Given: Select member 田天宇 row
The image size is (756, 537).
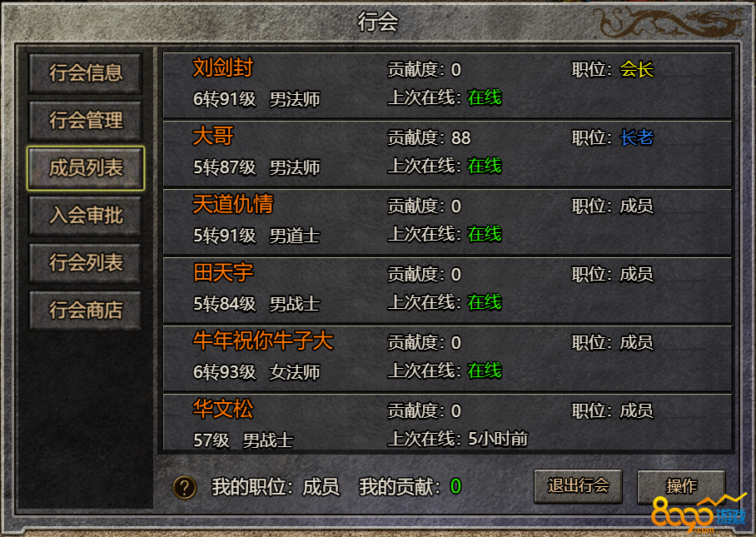Looking at the screenshot, I should click(x=447, y=291).
